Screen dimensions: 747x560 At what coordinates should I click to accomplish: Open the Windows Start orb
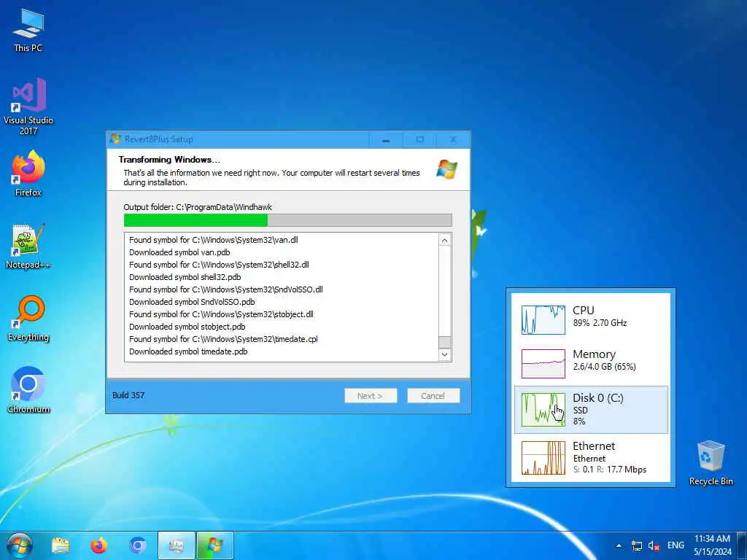pyautogui.click(x=20, y=545)
